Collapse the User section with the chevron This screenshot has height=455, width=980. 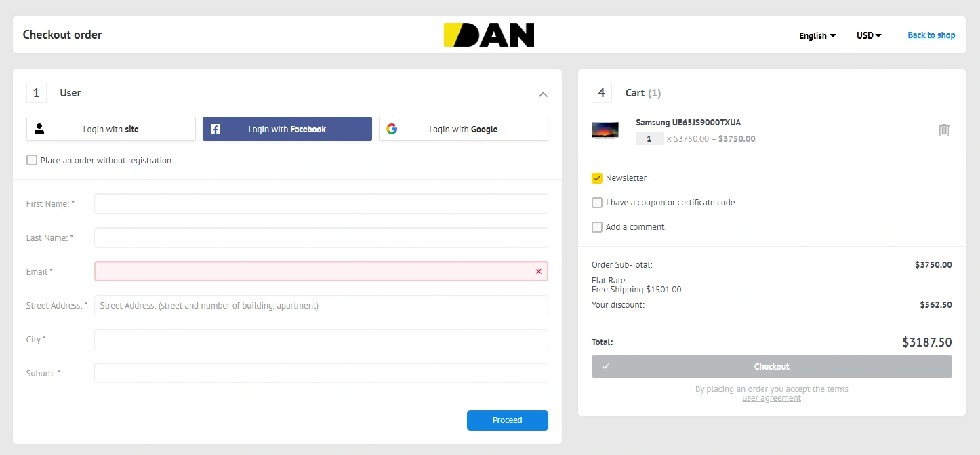(x=543, y=94)
